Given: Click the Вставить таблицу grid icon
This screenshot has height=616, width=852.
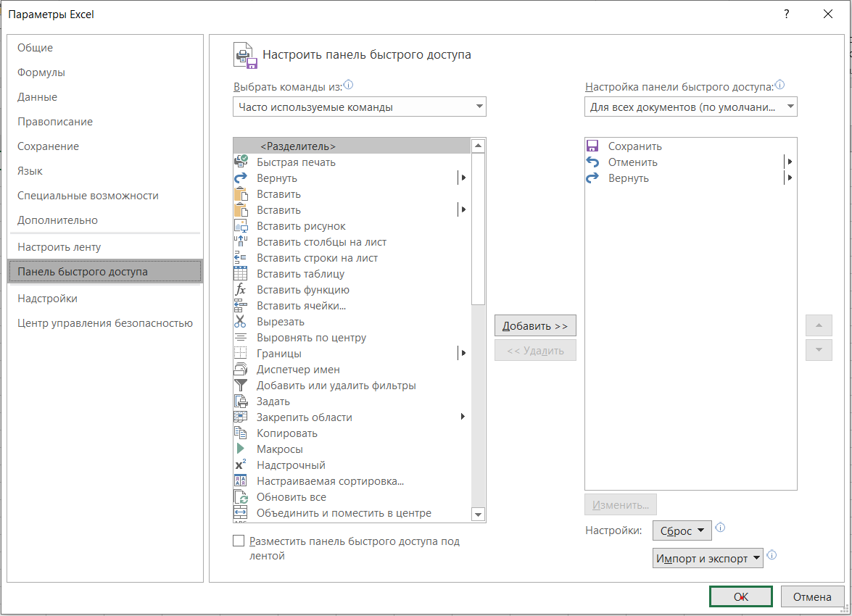Looking at the screenshot, I should [241, 274].
